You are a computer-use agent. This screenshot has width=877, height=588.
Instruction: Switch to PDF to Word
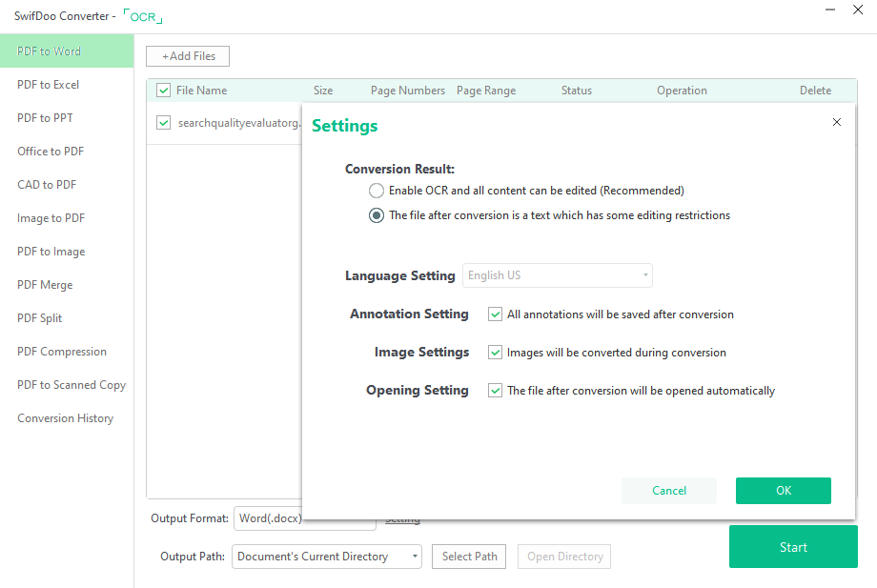pos(67,51)
